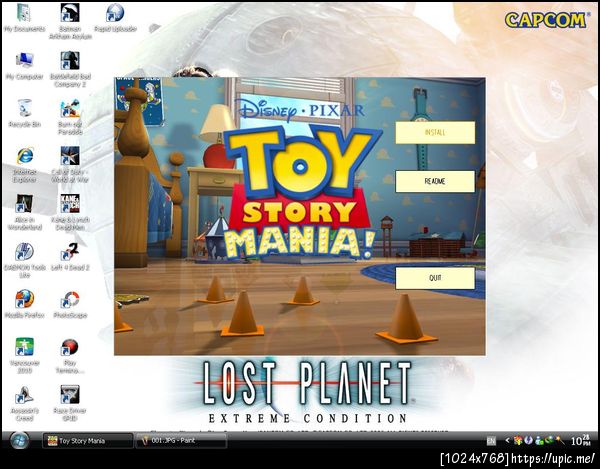Open the Windows Start orb
Screen dimensions: 600x469
(x=19, y=441)
